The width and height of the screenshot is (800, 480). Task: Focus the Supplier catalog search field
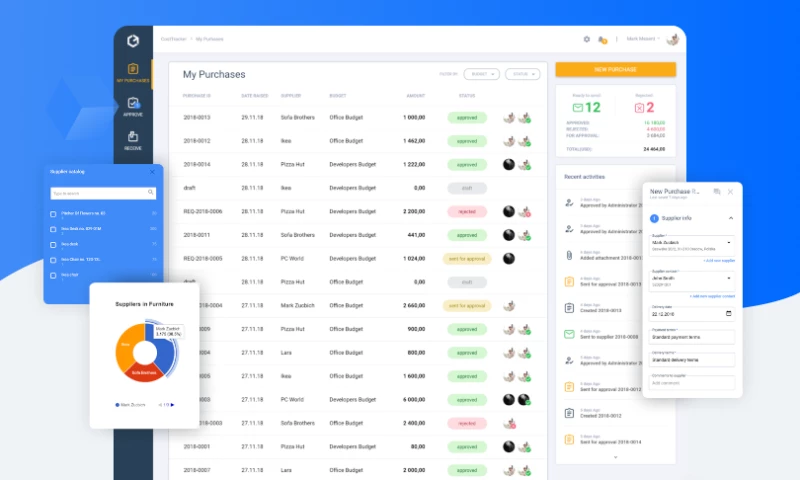click(x=103, y=193)
